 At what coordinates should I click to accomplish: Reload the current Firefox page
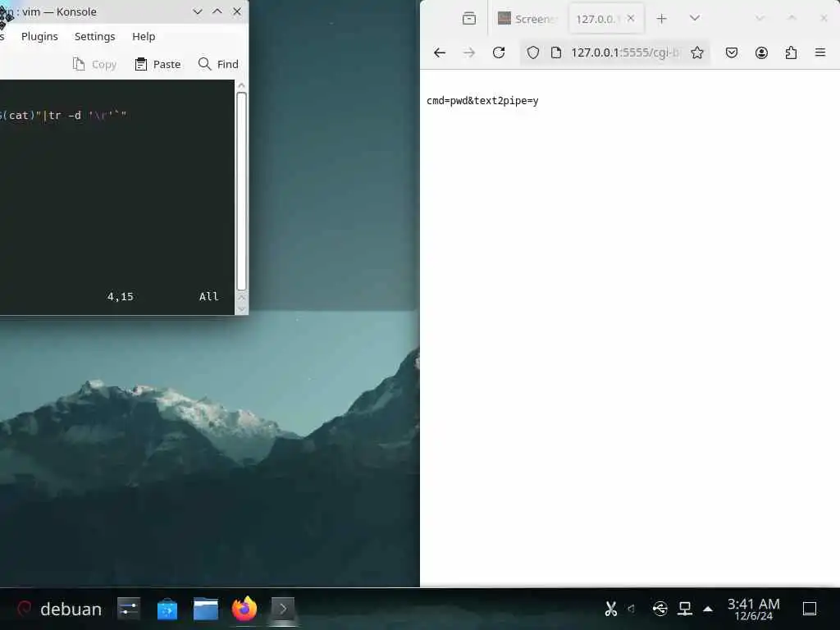click(499, 52)
